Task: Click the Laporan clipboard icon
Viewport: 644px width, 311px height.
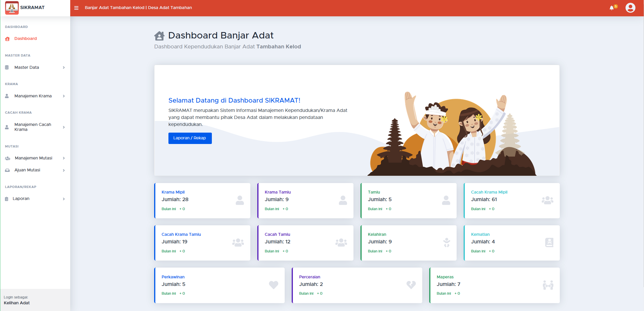Action: 7,198
